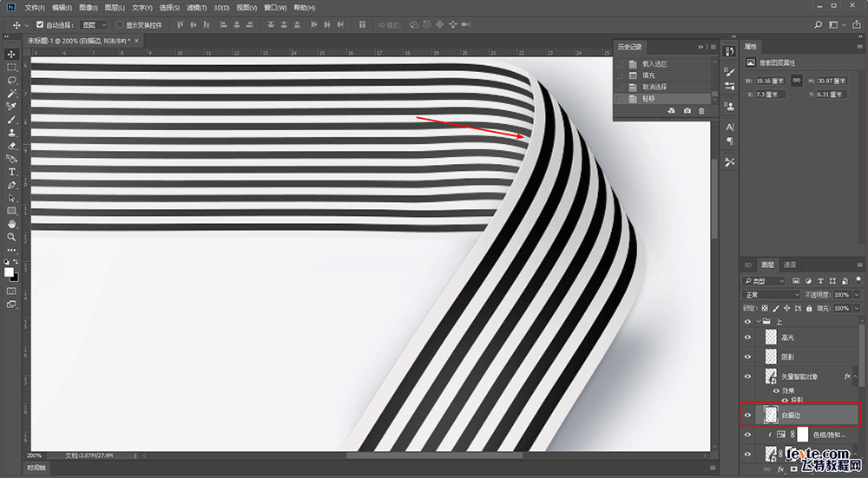This screenshot has height=478, width=868.
Task: Disable the 自动选择 checkbox
Action: pos(40,25)
